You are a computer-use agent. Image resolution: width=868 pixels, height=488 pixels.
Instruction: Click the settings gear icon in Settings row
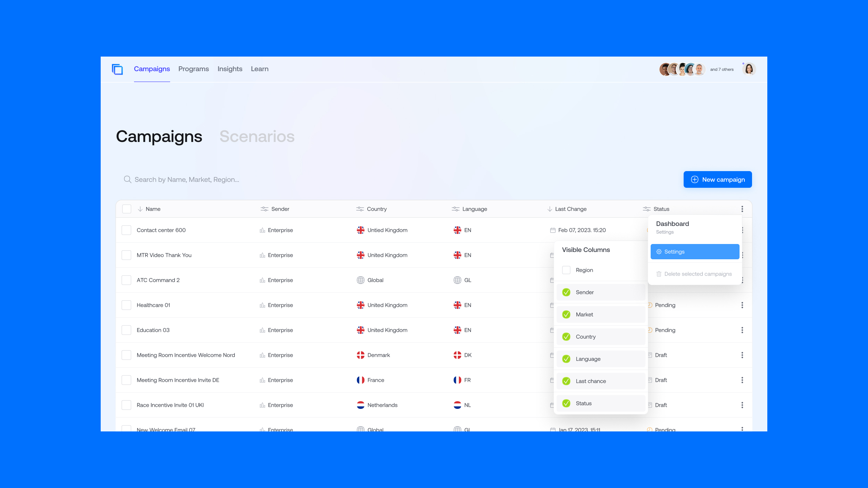659,251
